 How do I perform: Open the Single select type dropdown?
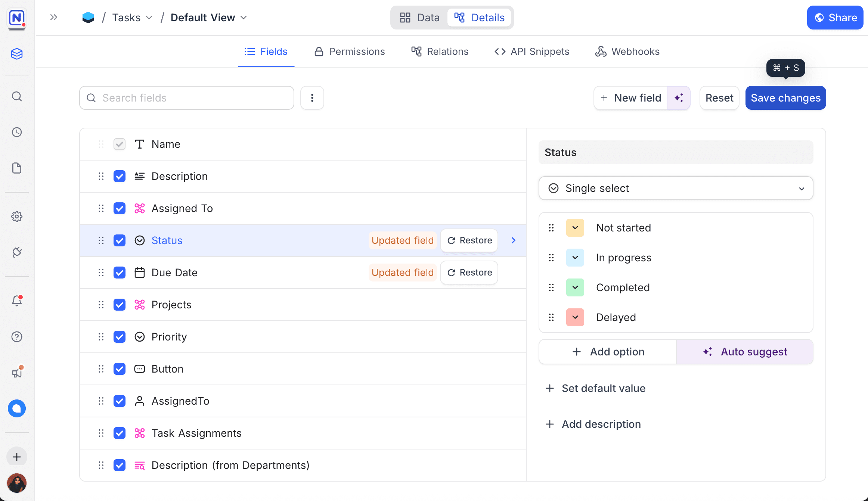point(676,188)
